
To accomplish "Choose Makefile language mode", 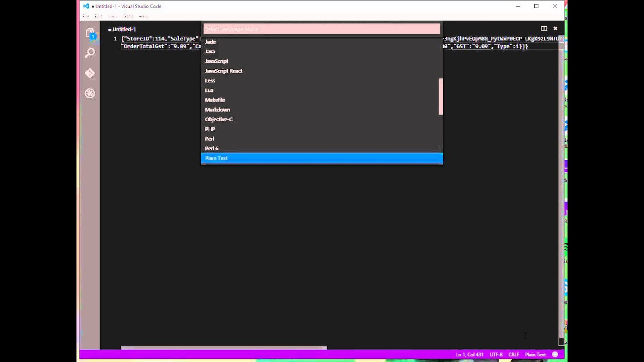I will [x=321, y=100].
